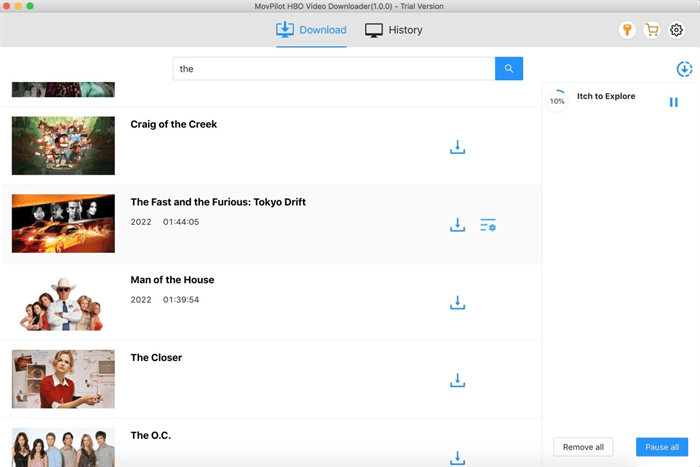Click the Man of the House thumbnail
This screenshot has width=700, height=467.
tap(63, 301)
